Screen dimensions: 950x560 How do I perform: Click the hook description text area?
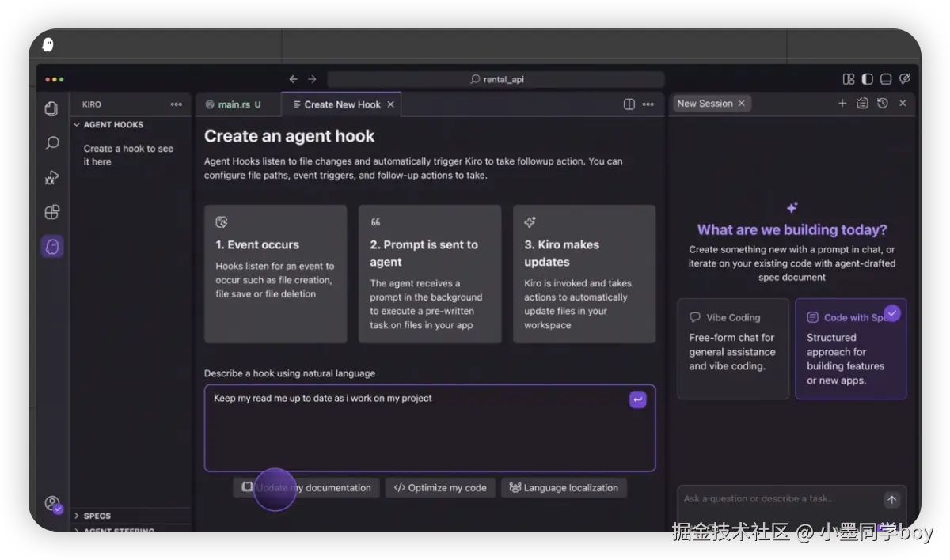click(x=430, y=428)
